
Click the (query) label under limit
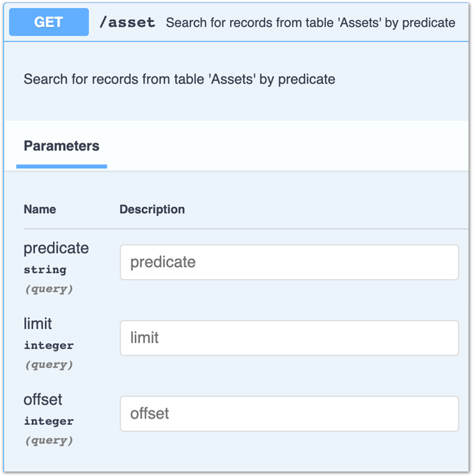click(49, 365)
